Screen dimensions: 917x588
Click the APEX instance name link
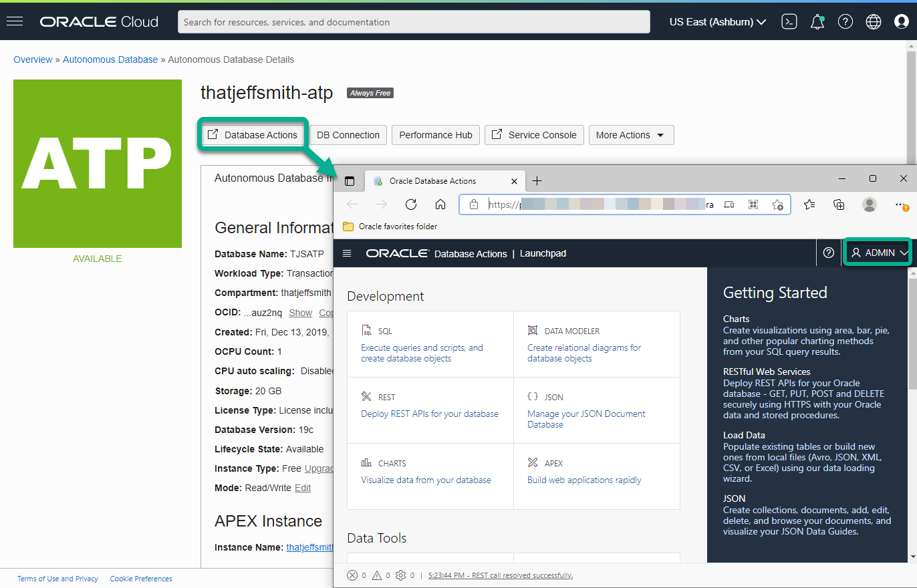(x=309, y=547)
